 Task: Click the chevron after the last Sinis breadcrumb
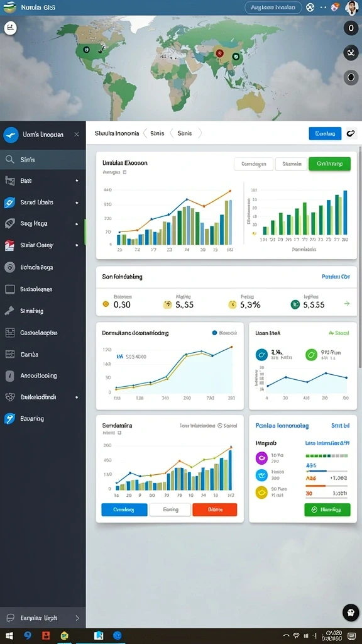[199, 133]
